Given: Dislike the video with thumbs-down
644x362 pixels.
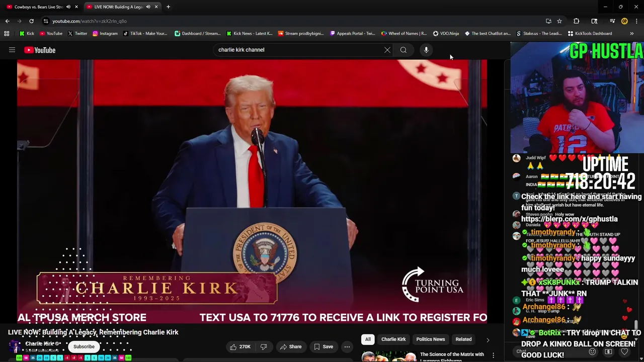Looking at the screenshot, I should [264, 346].
